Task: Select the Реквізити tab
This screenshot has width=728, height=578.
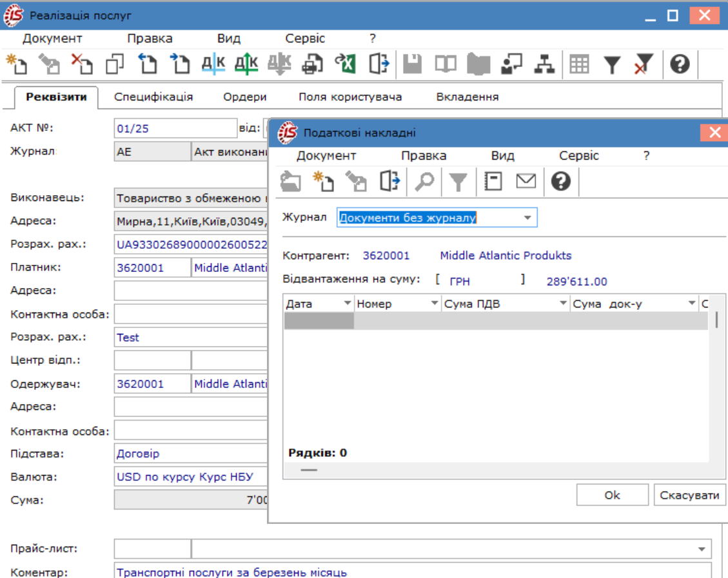Action: point(56,97)
